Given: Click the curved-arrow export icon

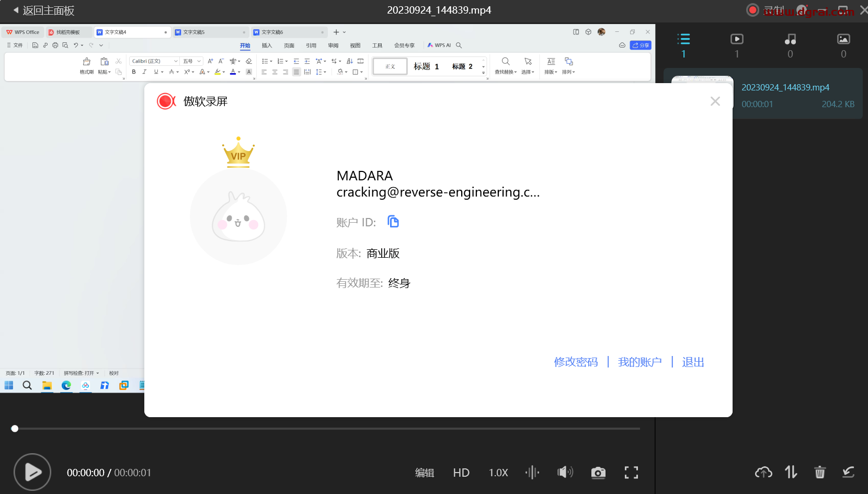Looking at the screenshot, I should [x=848, y=473].
